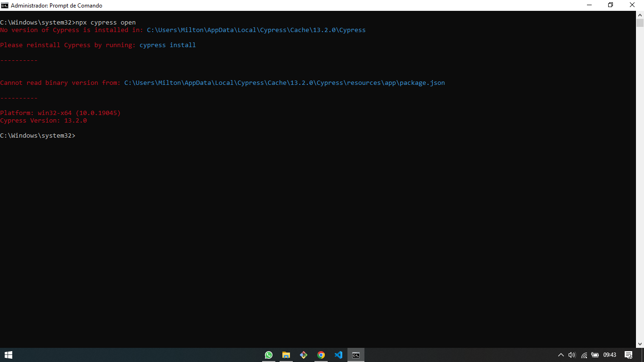This screenshot has width=644, height=362.
Task: Open the clock showing 09:43
Action: [x=610, y=355]
